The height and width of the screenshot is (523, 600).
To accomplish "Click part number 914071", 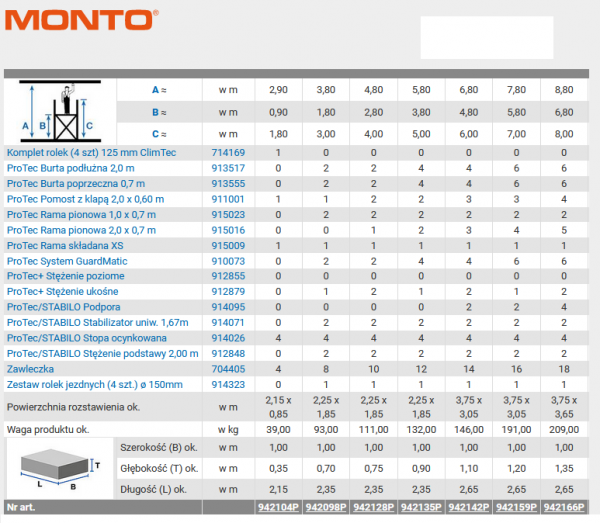I will [x=228, y=323].
